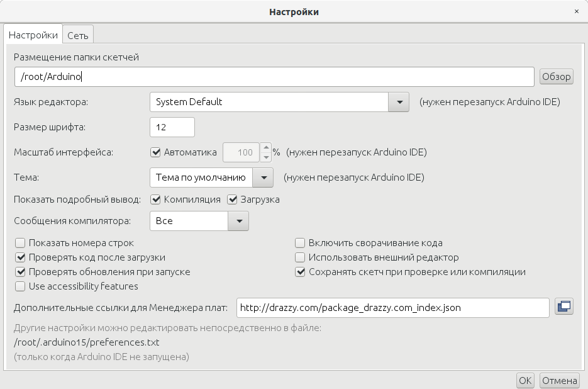The width and height of the screenshot is (588, 389).
Task: Open the /root/.arduino15/preferences.txt file link
Action: coord(87,342)
